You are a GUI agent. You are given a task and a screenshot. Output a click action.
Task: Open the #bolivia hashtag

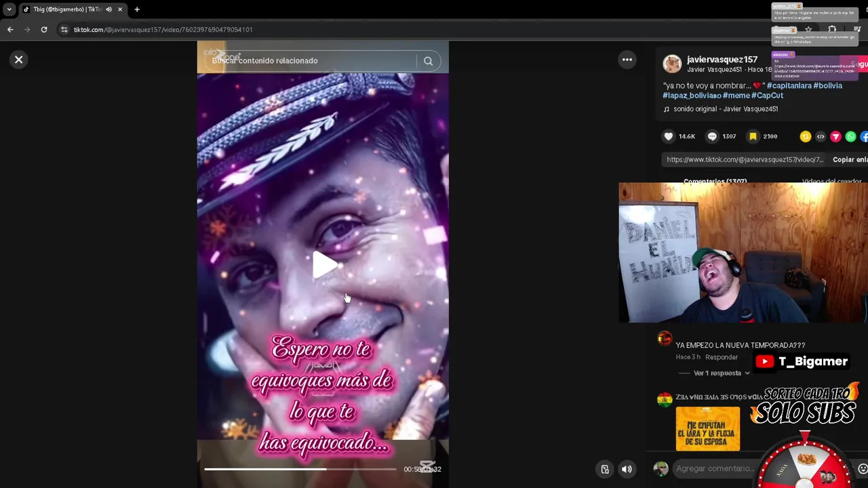pyautogui.click(x=827, y=85)
